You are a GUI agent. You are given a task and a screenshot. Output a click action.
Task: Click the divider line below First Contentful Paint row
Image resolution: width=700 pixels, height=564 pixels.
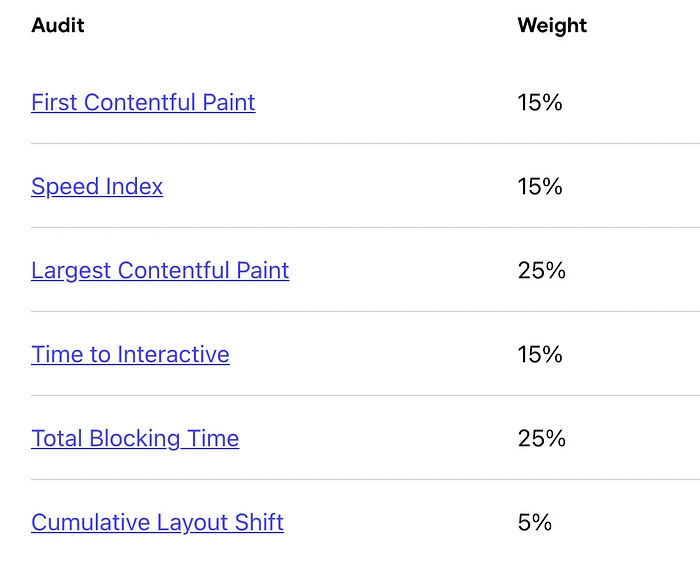click(360, 143)
